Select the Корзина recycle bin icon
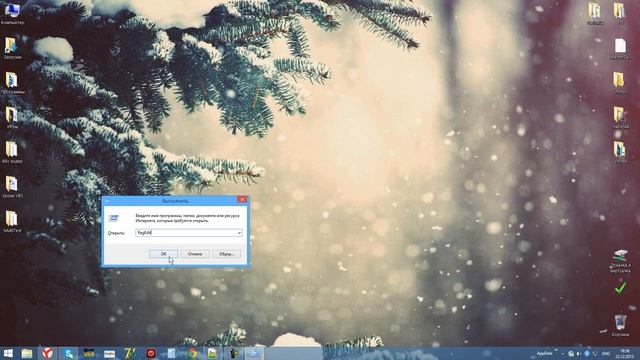The width and height of the screenshot is (640, 360). pos(620,325)
